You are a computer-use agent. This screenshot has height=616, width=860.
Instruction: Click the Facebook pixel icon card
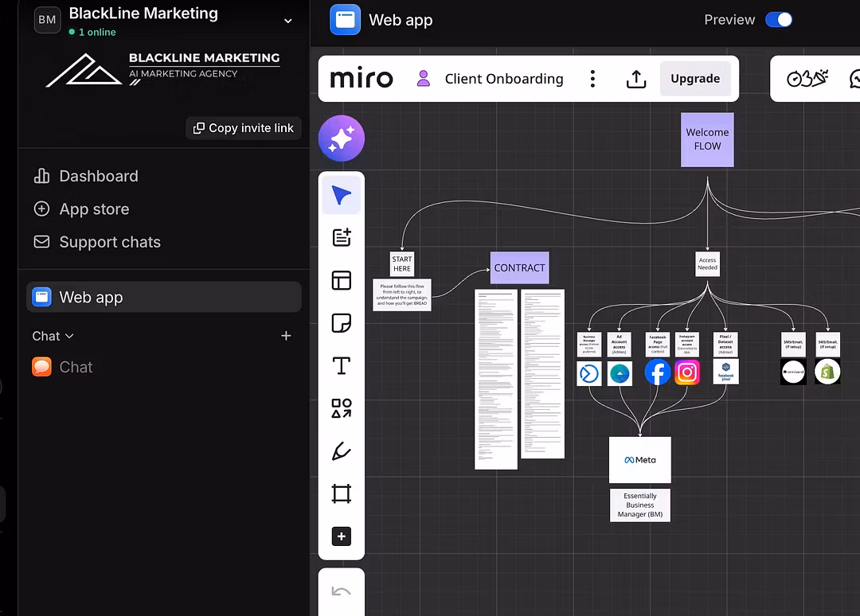coord(725,372)
